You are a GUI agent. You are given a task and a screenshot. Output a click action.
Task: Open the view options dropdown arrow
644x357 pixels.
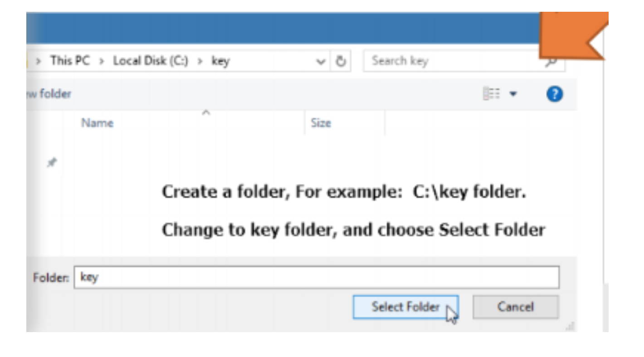pos(513,94)
